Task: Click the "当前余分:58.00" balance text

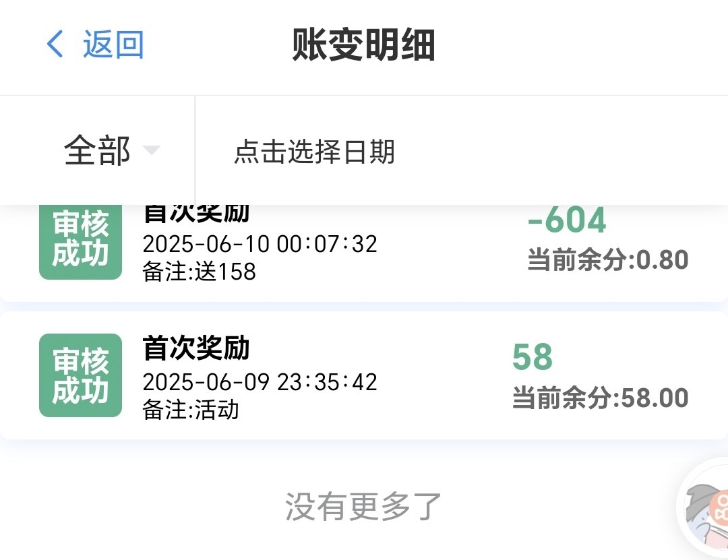Action: click(x=600, y=398)
